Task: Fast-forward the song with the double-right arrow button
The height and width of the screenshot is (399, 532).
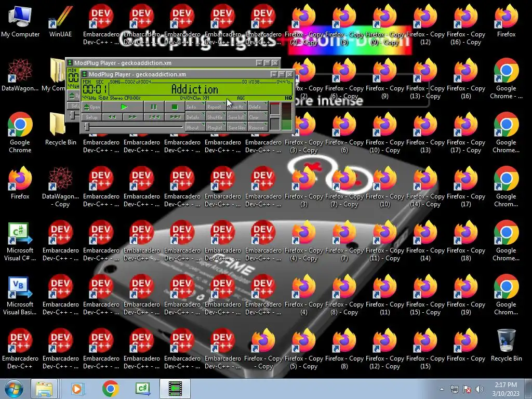Action: click(x=132, y=117)
